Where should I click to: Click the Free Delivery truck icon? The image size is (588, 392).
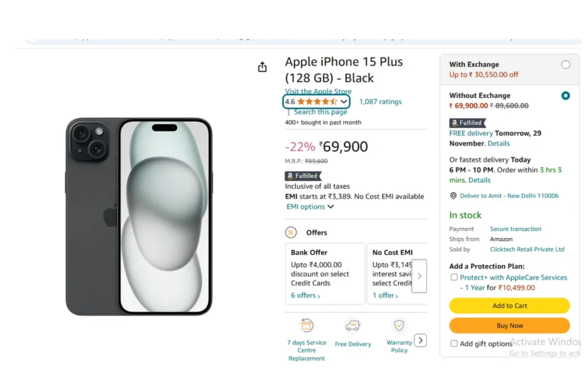[353, 325]
